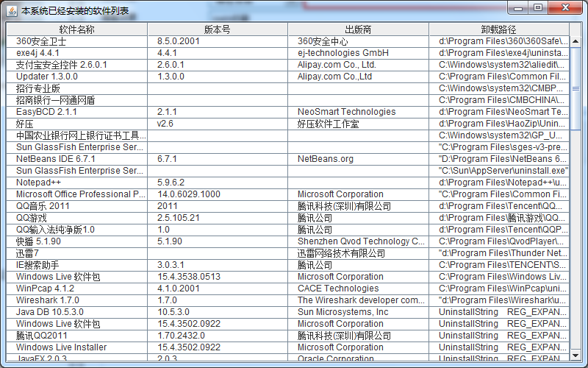Select the Notepad++ name cell
The width and height of the screenshot is (588, 368).
(x=77, y=183)
